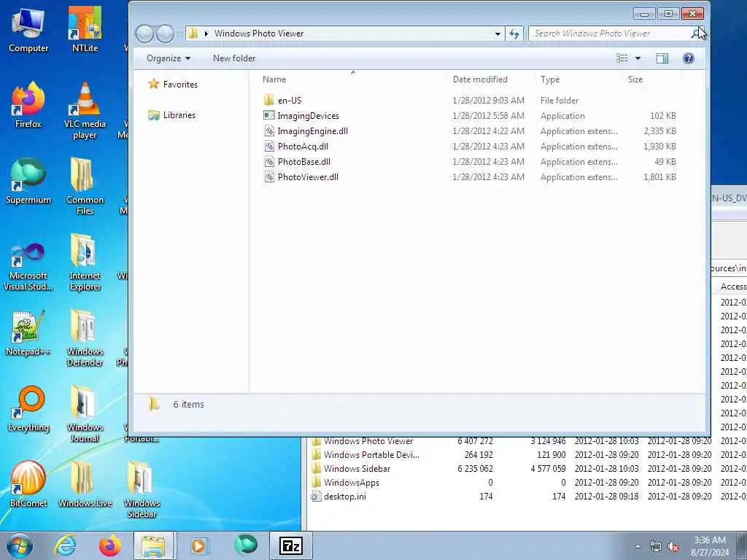Open the Windows Defender desktop folder
This screenshot has width=747, height=560.
[85, 338]
